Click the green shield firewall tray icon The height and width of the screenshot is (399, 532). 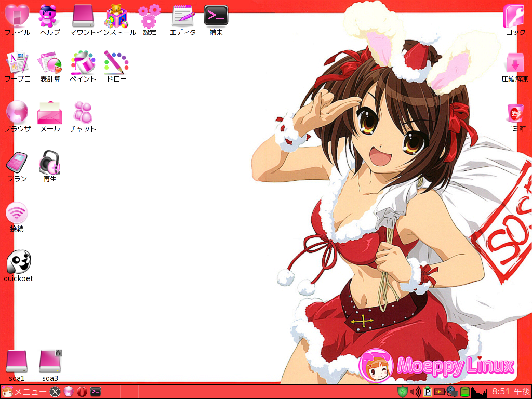(402, 392)
